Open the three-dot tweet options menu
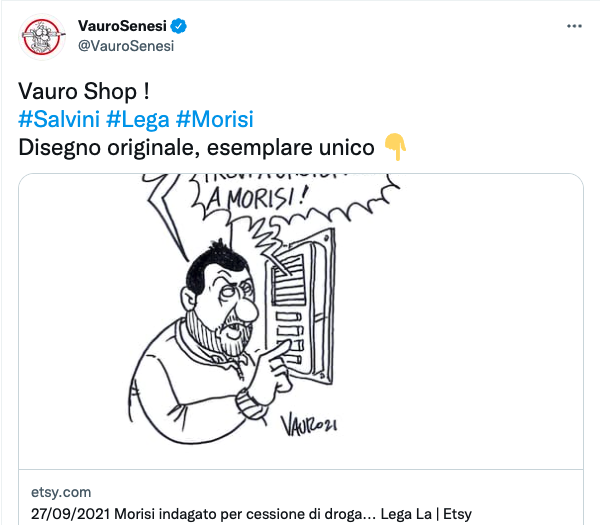The width and height of the screenshot is (600, 525). pos(574,26)
